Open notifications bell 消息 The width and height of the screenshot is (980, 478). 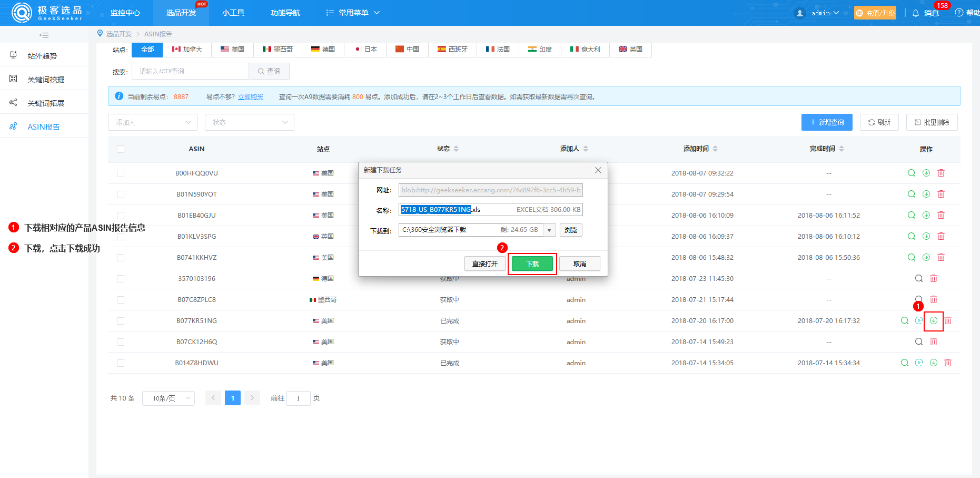click(926, 13)
